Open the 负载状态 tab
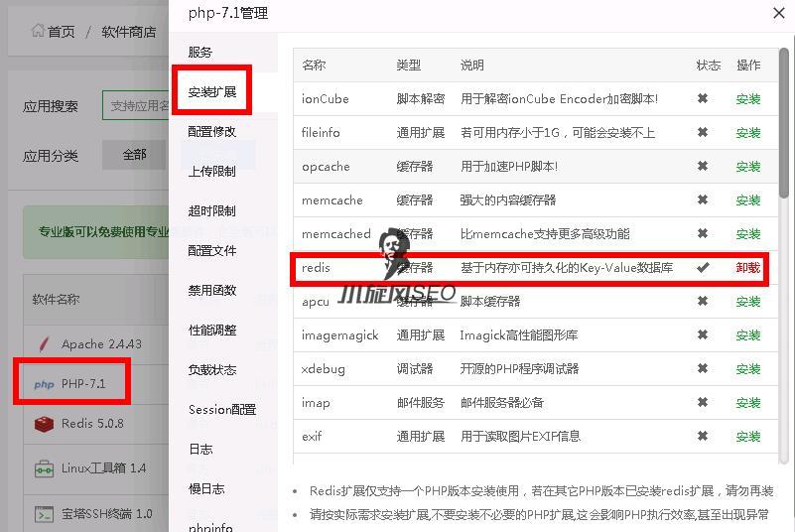Screen dimensions: 795x532 212,369
